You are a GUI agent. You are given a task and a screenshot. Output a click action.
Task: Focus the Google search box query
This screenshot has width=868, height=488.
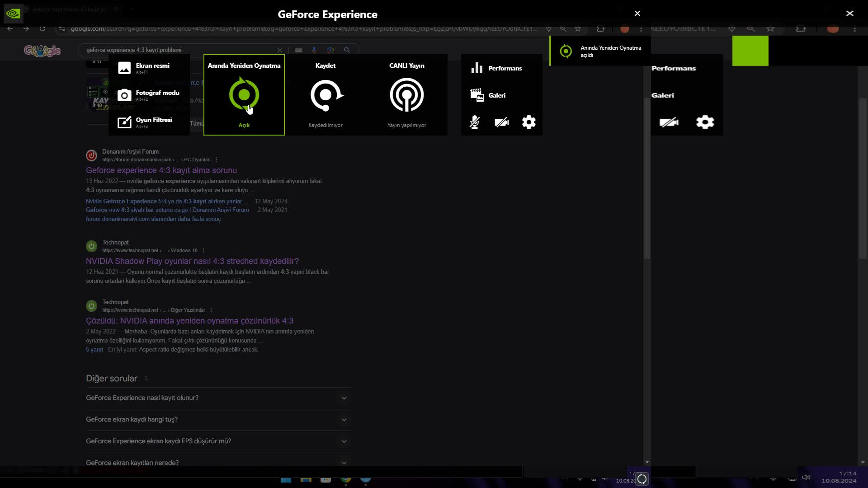click(x=181, y=50)
